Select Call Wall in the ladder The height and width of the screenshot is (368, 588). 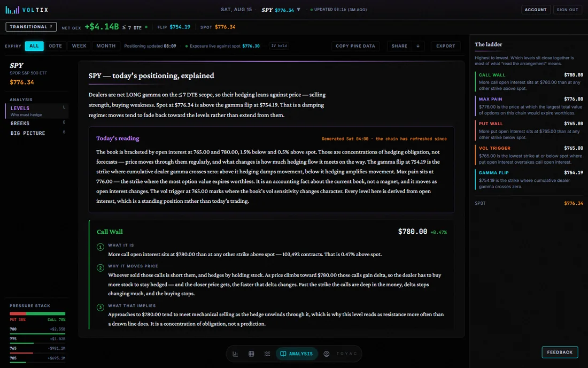pos(529,81)
